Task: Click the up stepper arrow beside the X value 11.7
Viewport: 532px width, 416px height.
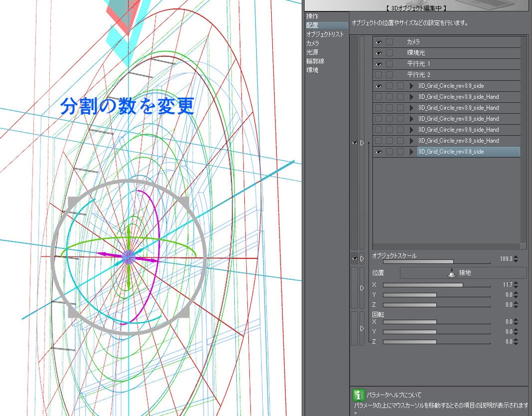Action: [516, 283]
